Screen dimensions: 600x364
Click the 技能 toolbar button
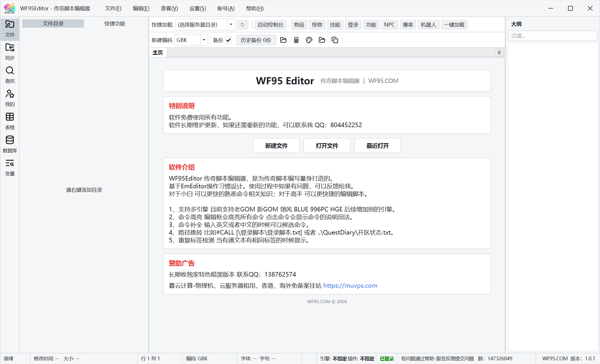[335, 25]
